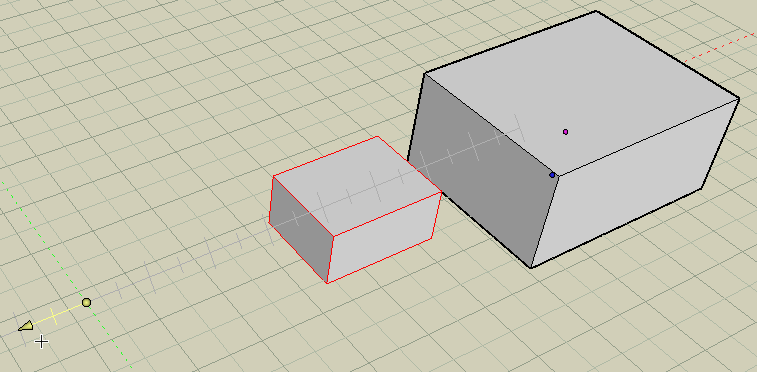Click the topmost back vertex of the large box
757x372 pixels.
(596, 11)
